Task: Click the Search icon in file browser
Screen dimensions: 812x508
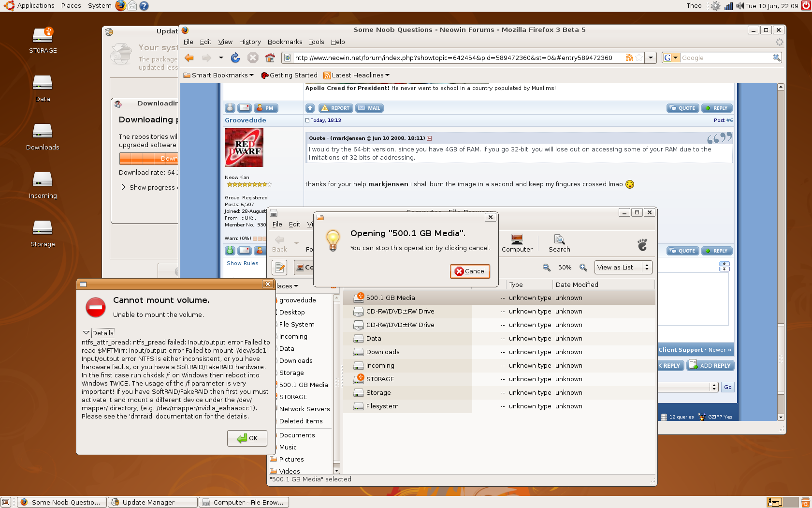Action: [x=559, y=243]
